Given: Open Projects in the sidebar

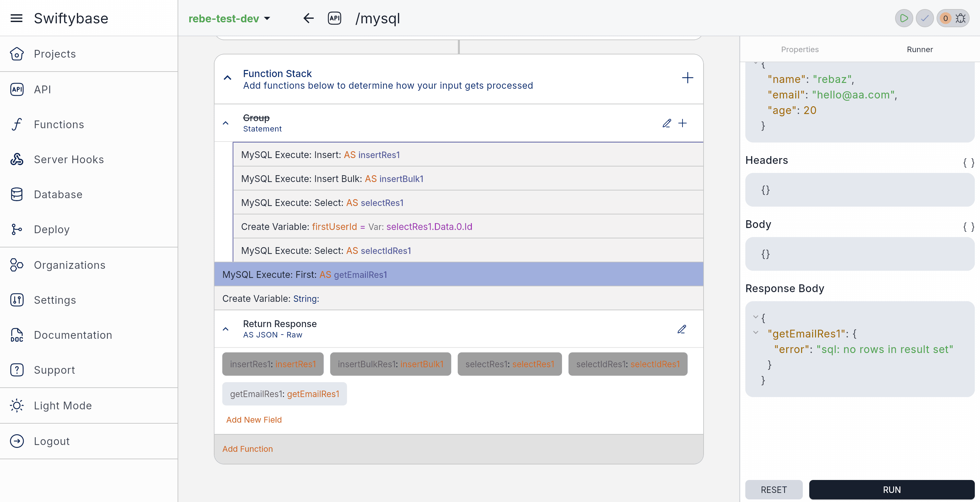Looking at the screenshot, I should coord(89,54).
